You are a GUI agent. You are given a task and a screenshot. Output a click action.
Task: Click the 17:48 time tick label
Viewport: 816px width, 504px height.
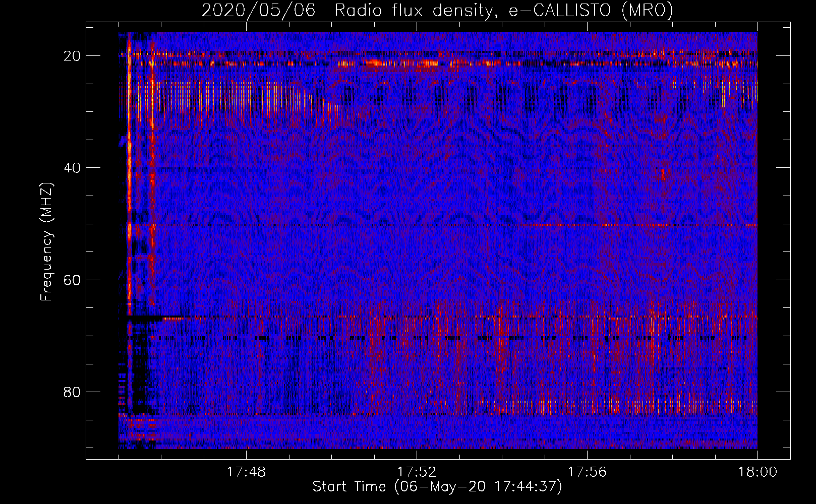tap(246, 472)
